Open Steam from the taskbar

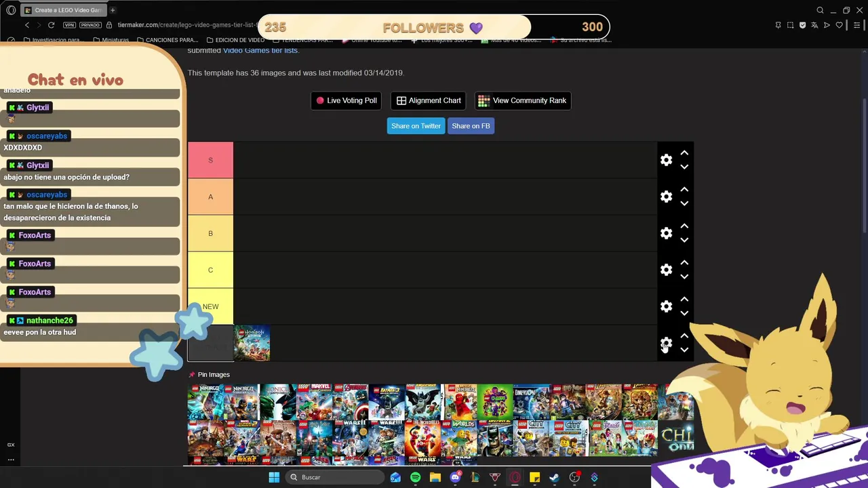coord(554,477)
